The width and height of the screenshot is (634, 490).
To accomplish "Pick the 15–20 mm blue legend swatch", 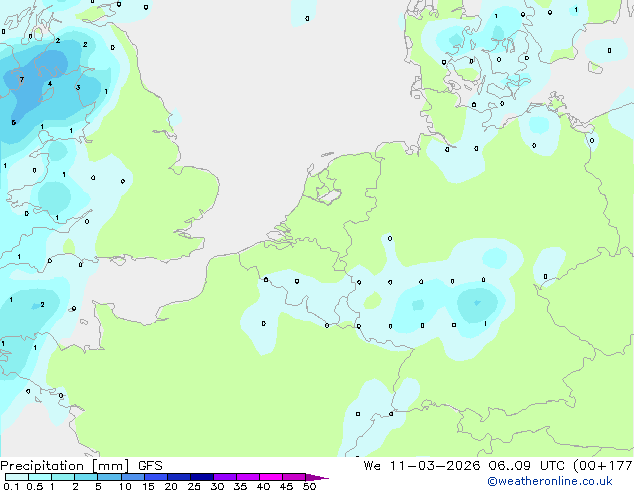I will 155,477.
